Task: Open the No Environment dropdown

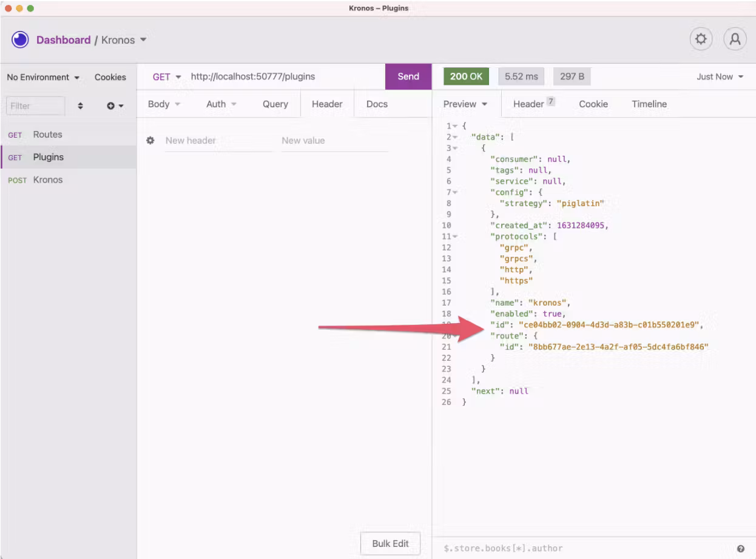Action: point(42,77)
